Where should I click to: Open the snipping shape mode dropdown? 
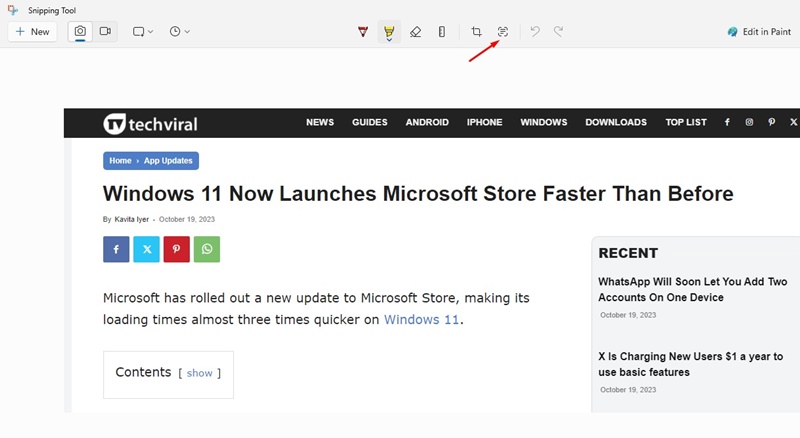tap(143, 32)
